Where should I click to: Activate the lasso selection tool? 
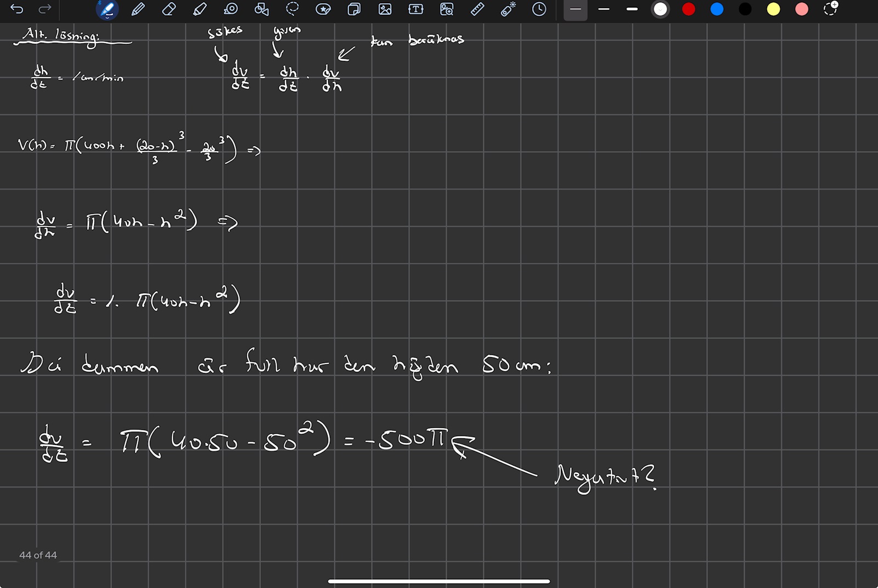(292, 9)
